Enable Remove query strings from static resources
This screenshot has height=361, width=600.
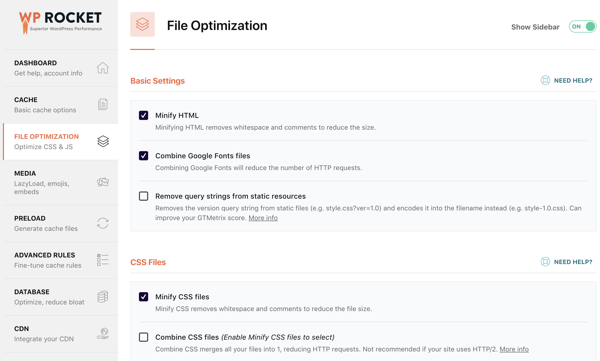(x=143, y=196)
